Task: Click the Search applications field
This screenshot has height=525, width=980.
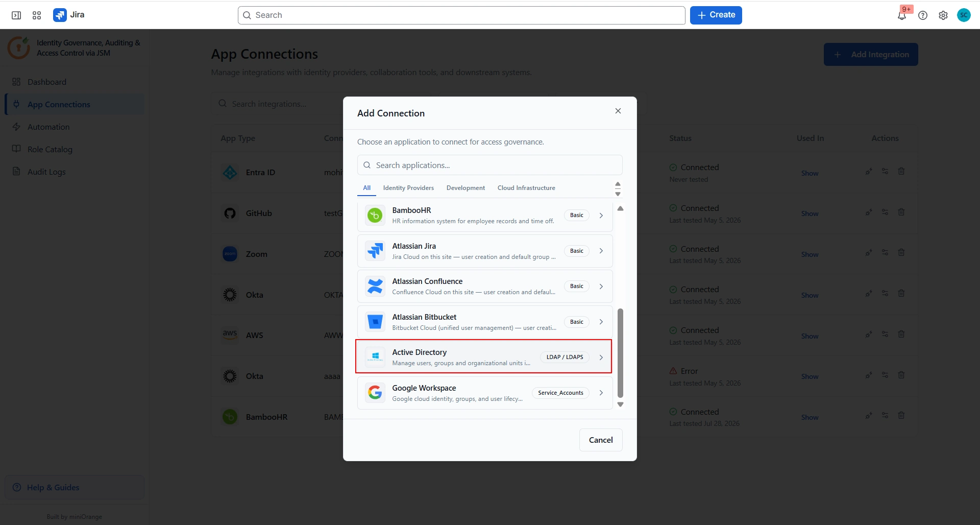Action: [x=490, y=165]
